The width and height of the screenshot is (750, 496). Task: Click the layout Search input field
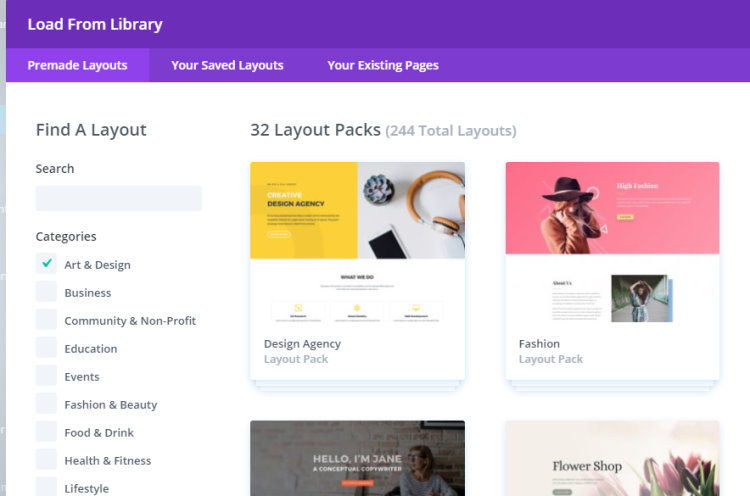click(x=119, y=198)
